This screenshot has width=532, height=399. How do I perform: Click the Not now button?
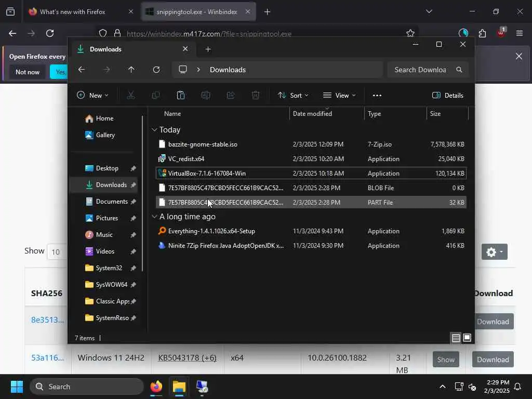[28, 72]
